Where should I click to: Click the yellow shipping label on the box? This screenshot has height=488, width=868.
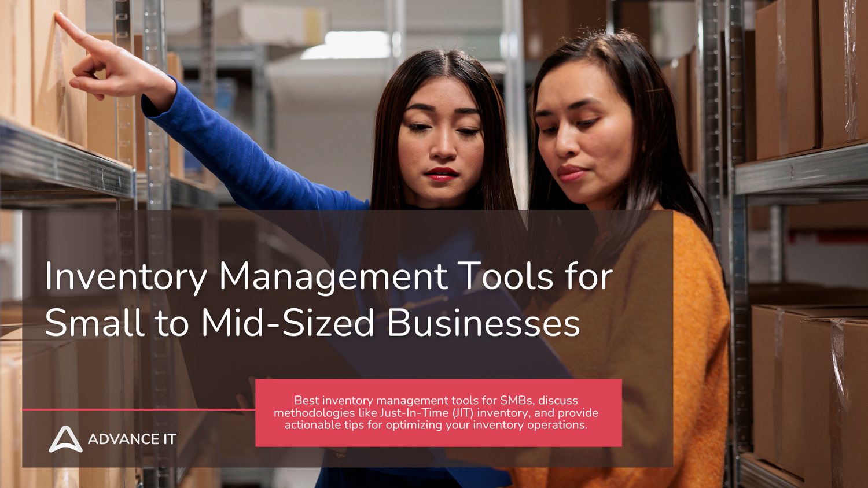coord(312,26)
